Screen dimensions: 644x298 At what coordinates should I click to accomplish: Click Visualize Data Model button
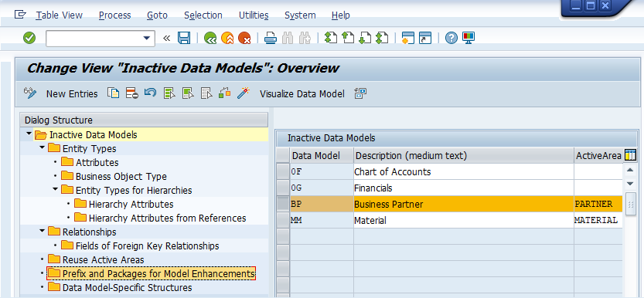[x=302, y=94]
